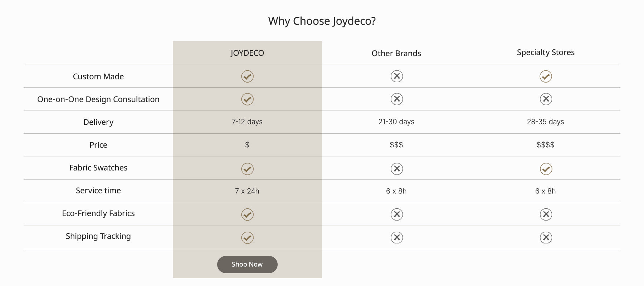The image size is (644, 286).
Task: Click the Why Choose Joydeco heading
Action: pos(322,21)
